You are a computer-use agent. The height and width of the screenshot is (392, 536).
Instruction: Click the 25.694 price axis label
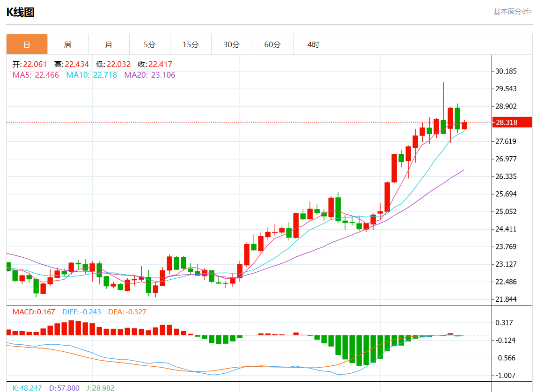[x=506, y=194]
